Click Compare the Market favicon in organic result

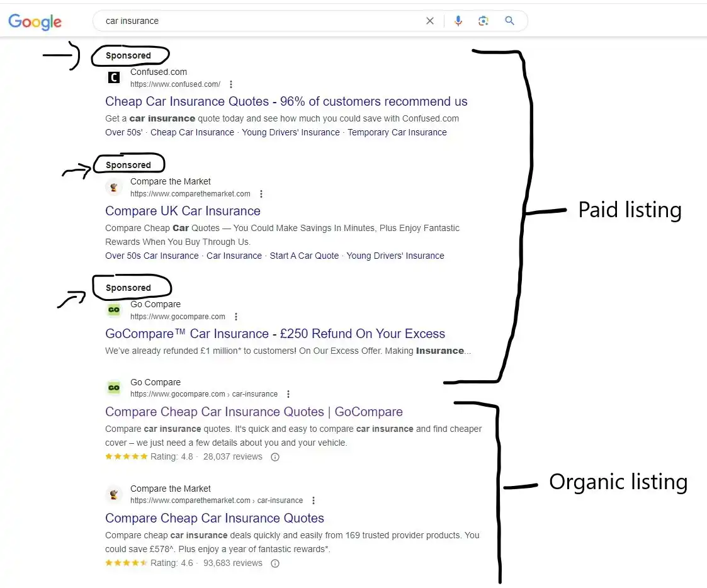tap(113, 495)
